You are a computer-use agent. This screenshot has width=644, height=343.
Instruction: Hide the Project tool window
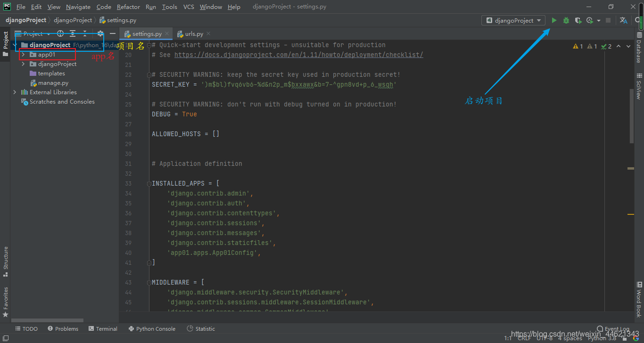point(112,33)
